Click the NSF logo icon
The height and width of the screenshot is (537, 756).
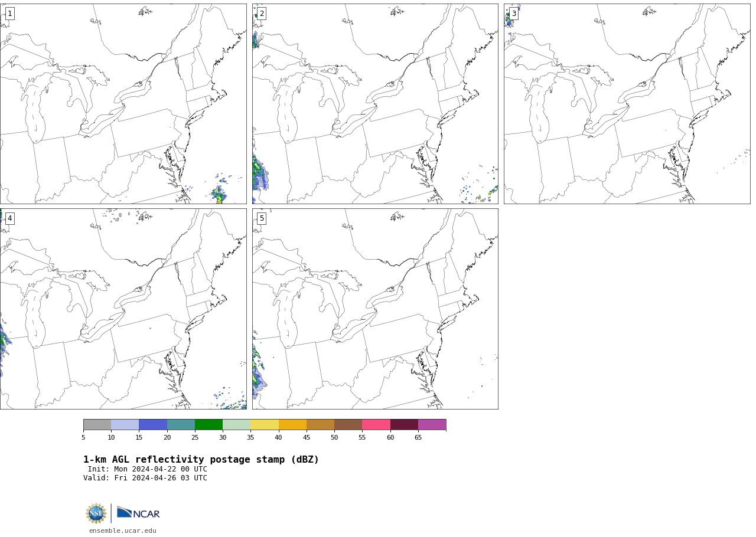point(96,513)
